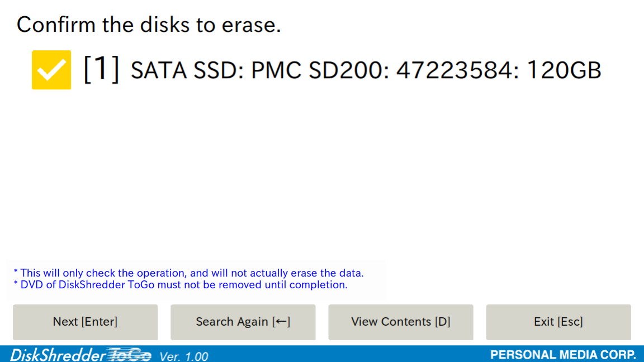Click the 120GB capacity text
This screenshot has height=362, width=644.
564,70
